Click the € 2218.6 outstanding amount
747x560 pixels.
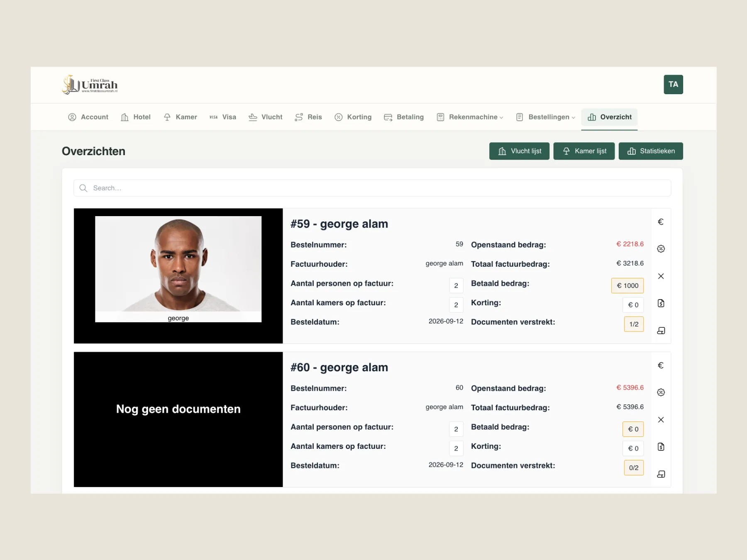point(630,244)
